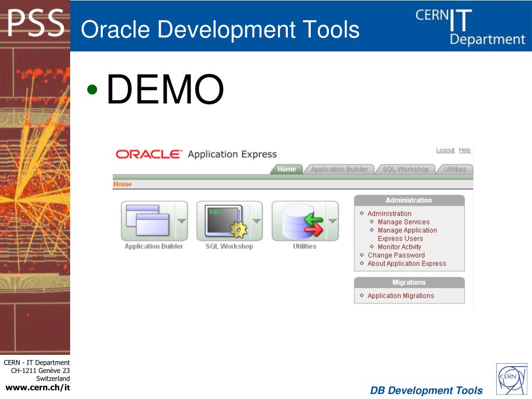The width and height of the screenshot is (532, 399).
Task: Open the Administration link in sidebar list
Action: (390, 214)
